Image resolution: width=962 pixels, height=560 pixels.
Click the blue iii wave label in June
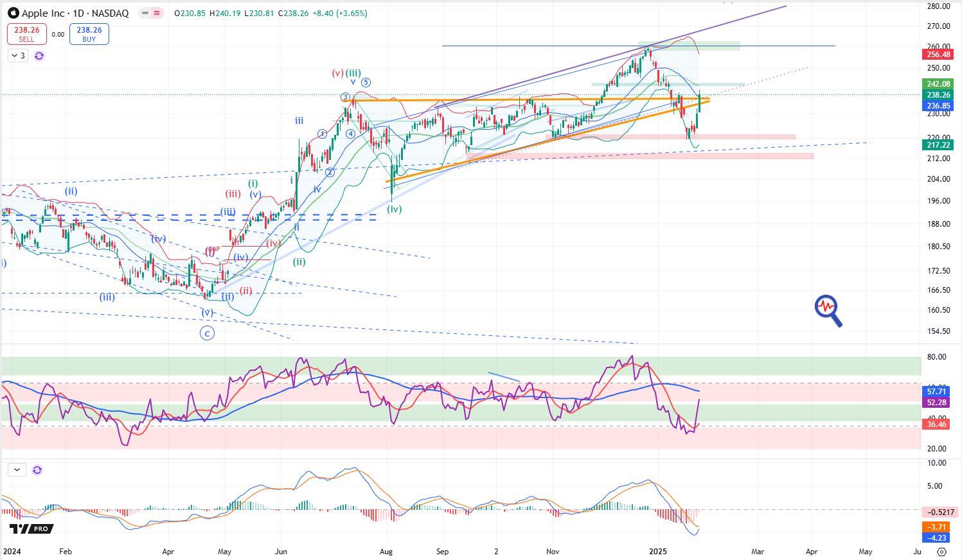click(x=299, y=121)
